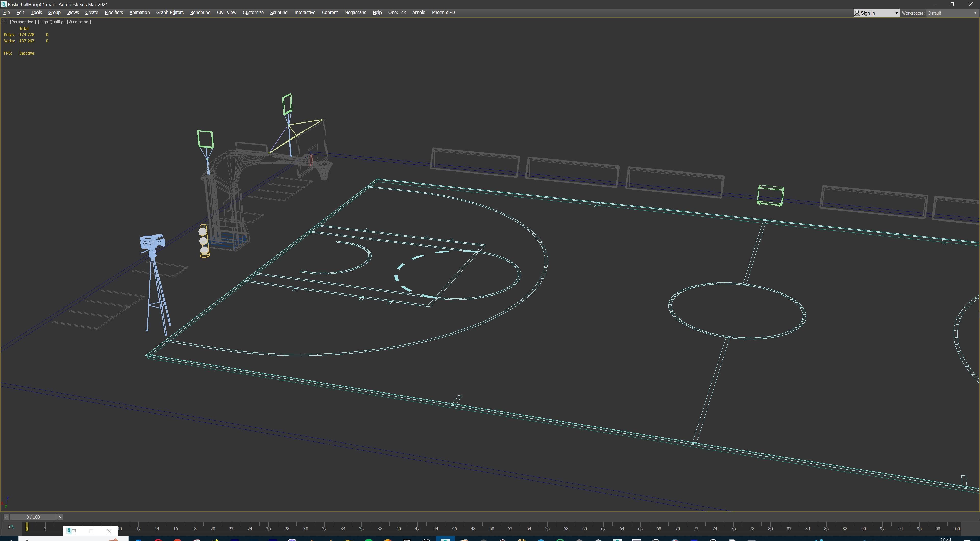Image resolution: width=980 pixels, height=541 pixels.
Task: Open the Customize menu
Action: (x=253, y=13)
